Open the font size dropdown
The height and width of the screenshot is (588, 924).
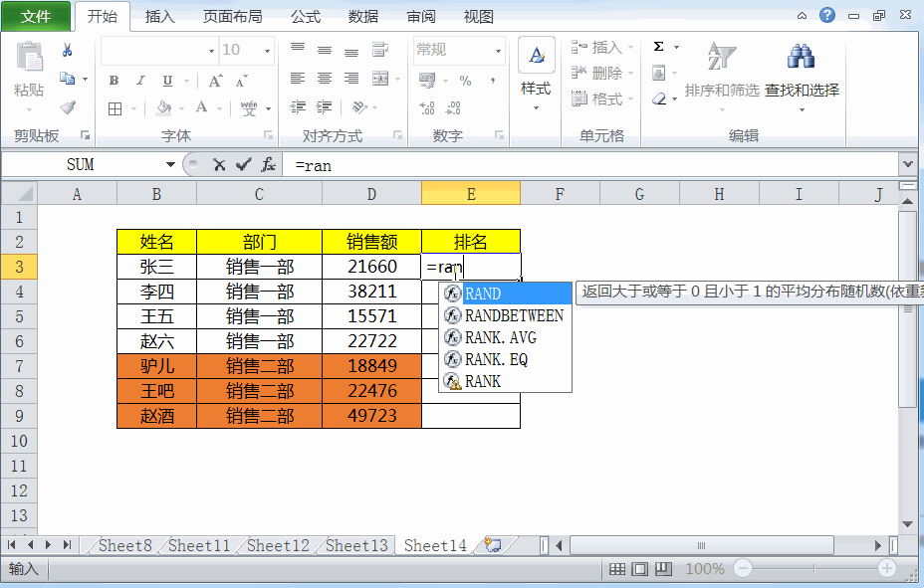pos(267,51)
